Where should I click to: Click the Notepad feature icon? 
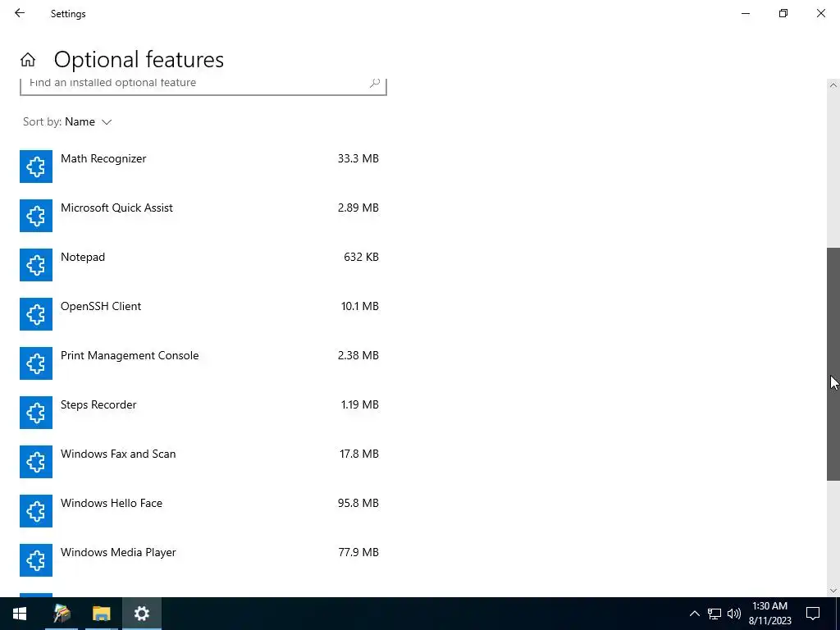pyautogui.click(x=36, y=265)
